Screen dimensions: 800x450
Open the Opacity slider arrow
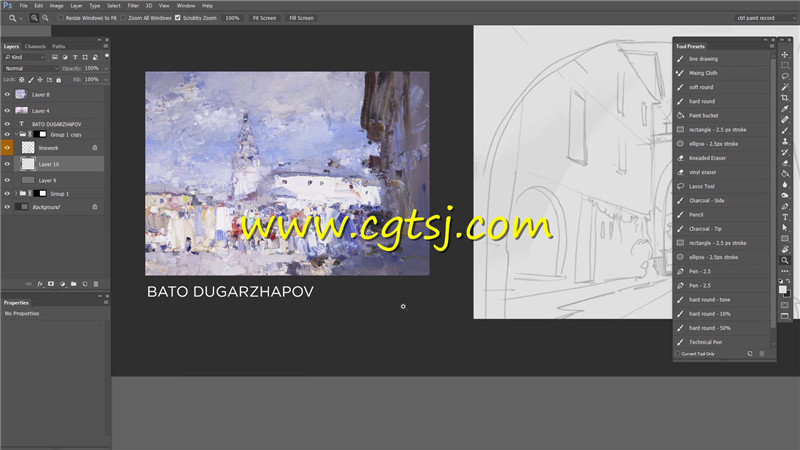(x=106, y=68)
